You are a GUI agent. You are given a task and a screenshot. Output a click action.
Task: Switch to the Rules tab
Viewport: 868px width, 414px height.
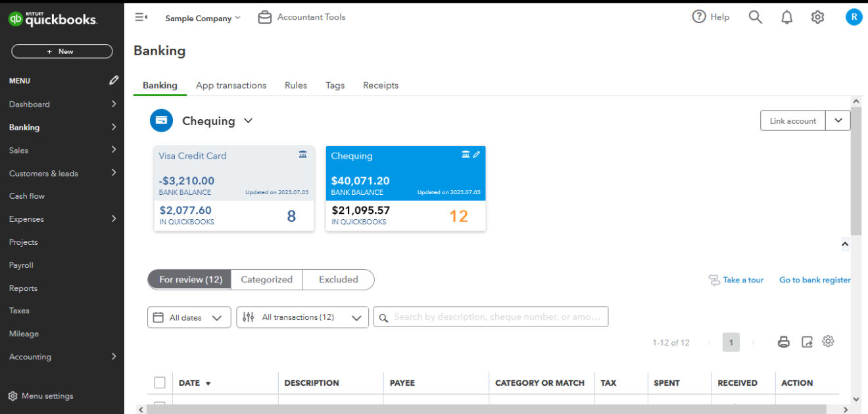295,85
